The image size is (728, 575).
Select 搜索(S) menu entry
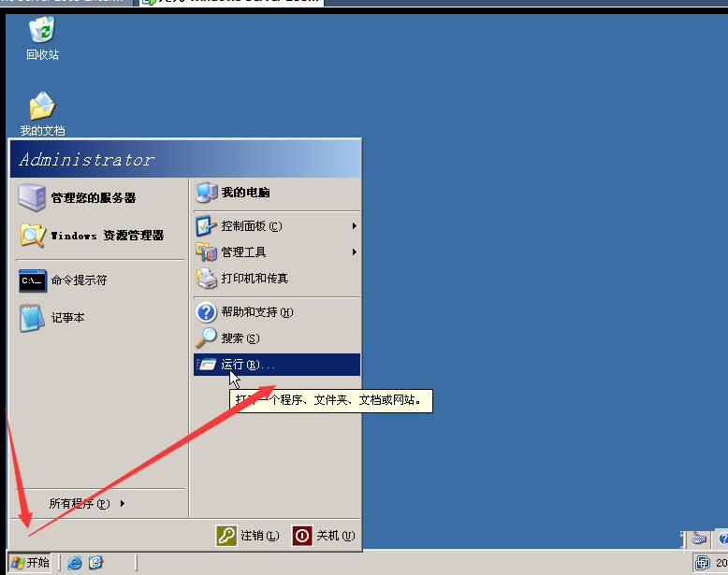click(x=277, y=338)
